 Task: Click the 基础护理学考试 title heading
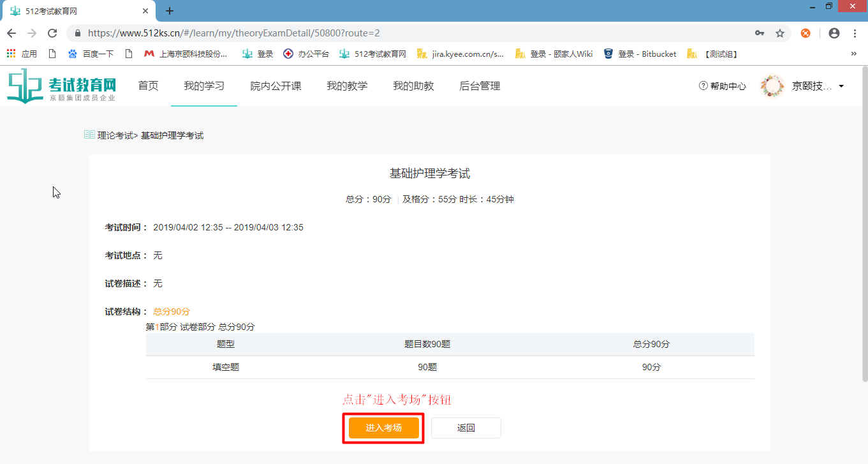pyautogui.click(x=430, y=174)
